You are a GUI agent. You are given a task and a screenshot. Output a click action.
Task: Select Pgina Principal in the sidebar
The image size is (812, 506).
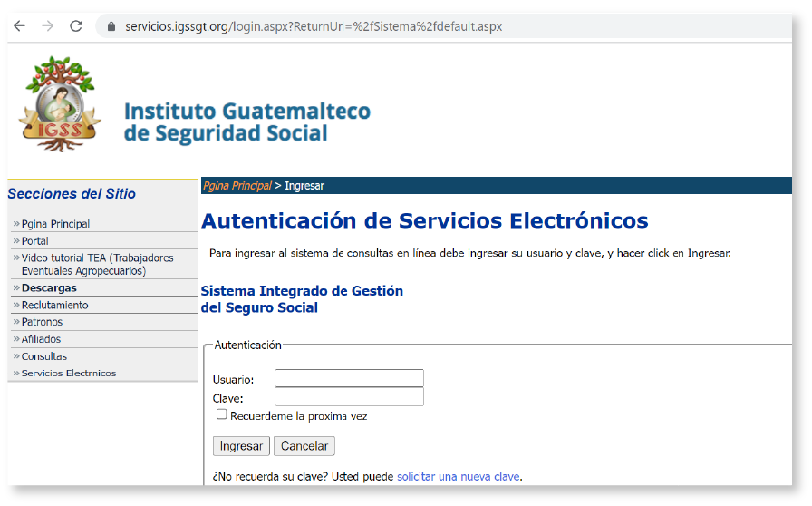click(55, 224)
